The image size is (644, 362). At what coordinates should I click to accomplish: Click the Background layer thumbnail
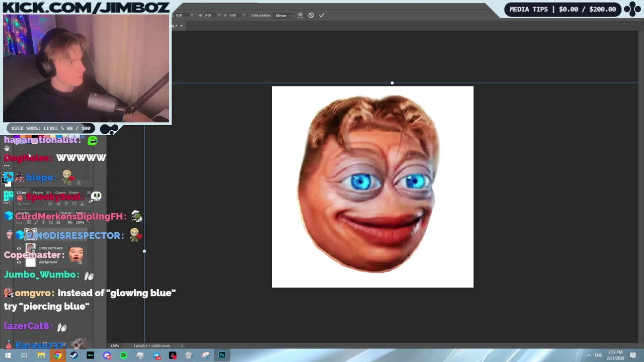click(x=30, y=262)
